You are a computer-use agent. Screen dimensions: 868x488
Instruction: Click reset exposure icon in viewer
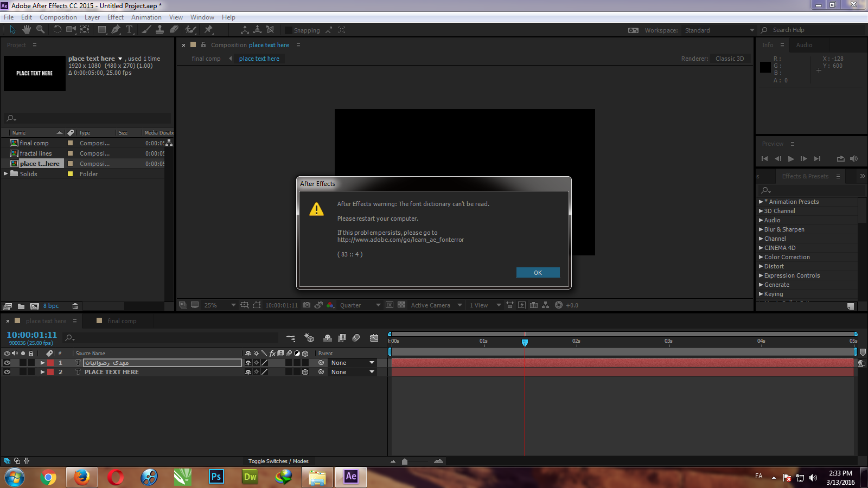(x=559, y=305)
